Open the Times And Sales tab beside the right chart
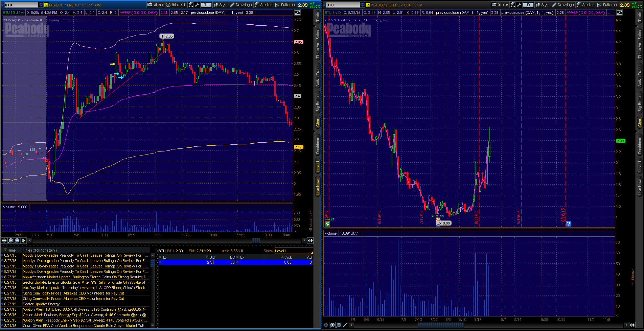Screen dimensions: 644x331 (x=640, y=44)
